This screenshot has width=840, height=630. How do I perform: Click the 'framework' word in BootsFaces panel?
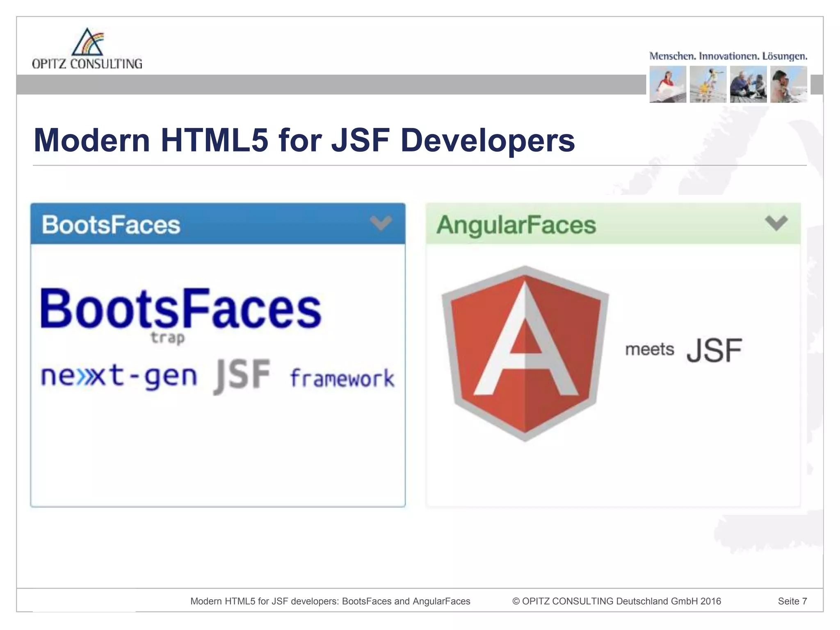pos(342,378)
